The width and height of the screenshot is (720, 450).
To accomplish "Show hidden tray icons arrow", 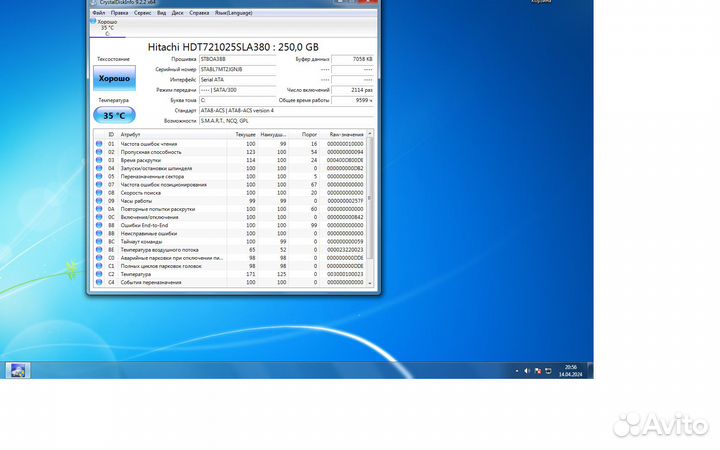I will tap(517, 371).
